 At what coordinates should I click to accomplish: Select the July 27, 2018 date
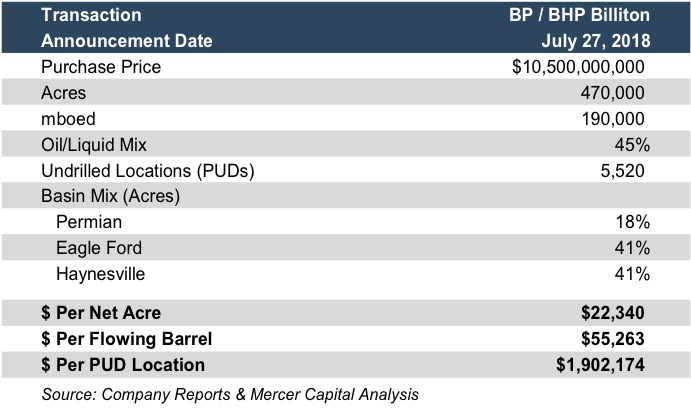[x=596, y=42]
